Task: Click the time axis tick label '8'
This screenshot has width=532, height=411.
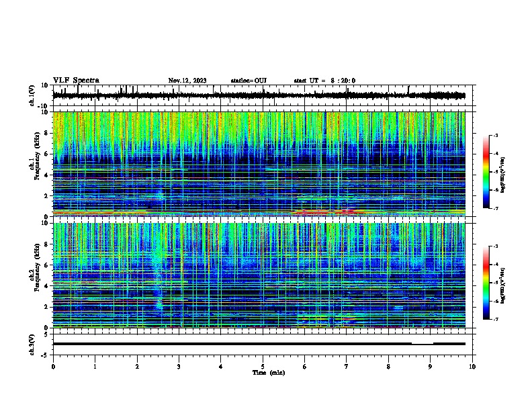Action: 388,367
